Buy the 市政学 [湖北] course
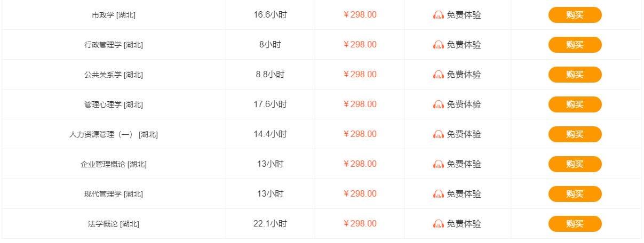This screenshot has width=644, height=243. tap(575, 15)
